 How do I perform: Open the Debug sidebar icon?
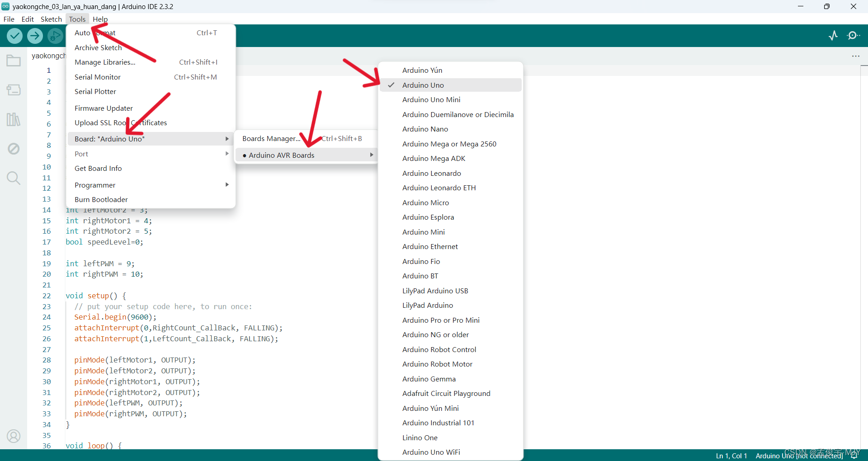[14, 149]
